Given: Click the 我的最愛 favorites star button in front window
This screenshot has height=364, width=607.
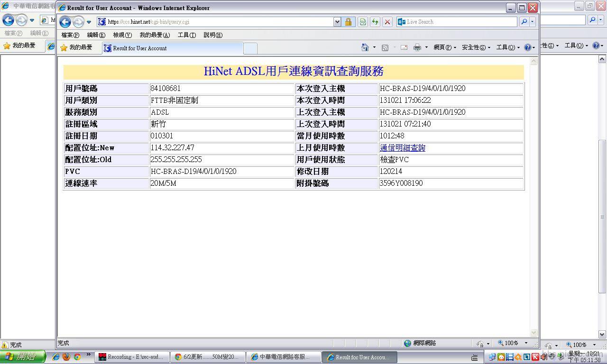Looking at the screenshot, I should pyautogui.click(x=76, y=47).
